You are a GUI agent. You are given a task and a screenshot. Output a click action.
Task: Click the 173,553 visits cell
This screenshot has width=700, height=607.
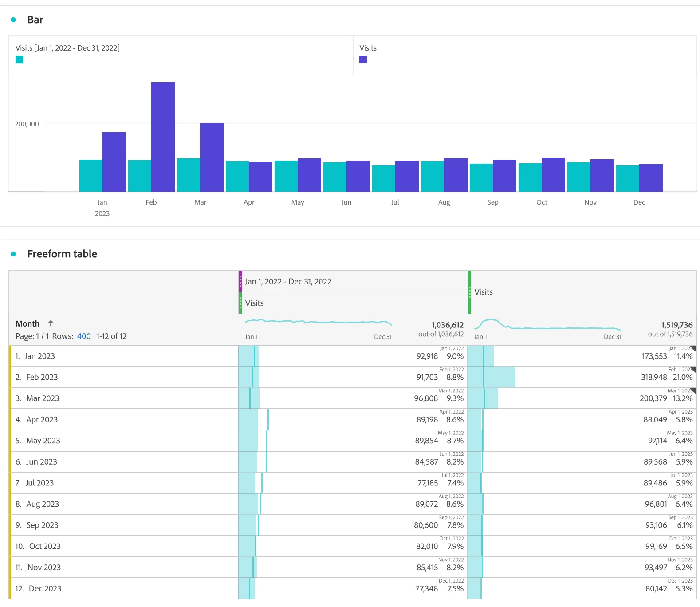pos(582,356)
